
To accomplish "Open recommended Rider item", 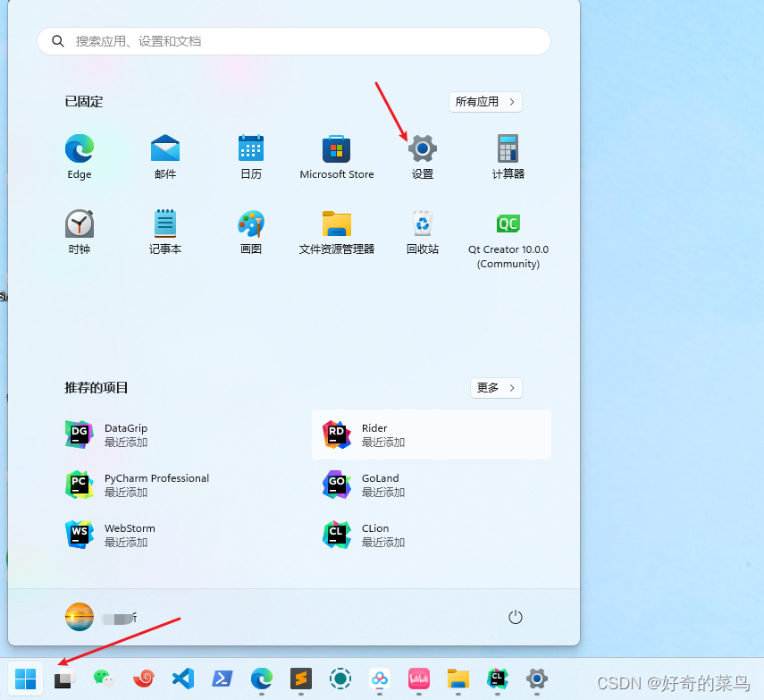I will tap(432, 434).
